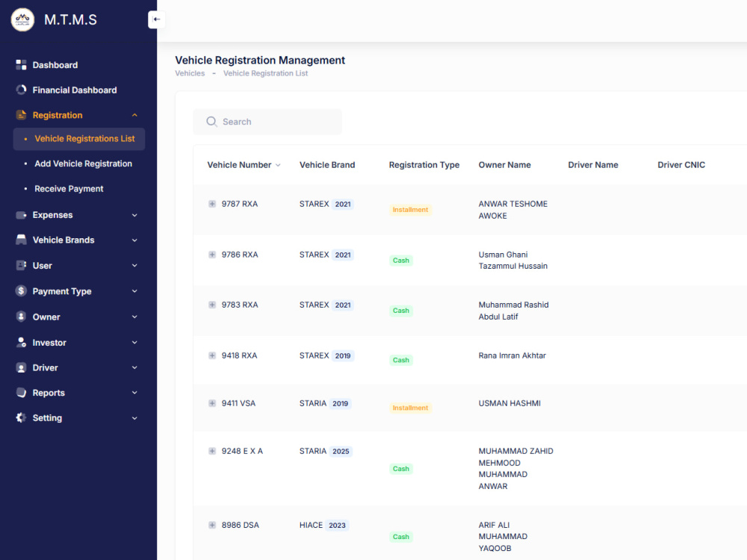747x560 pixels.
Task: Click Vehicle Registration List breadcrumb
Action: (265, 73)
